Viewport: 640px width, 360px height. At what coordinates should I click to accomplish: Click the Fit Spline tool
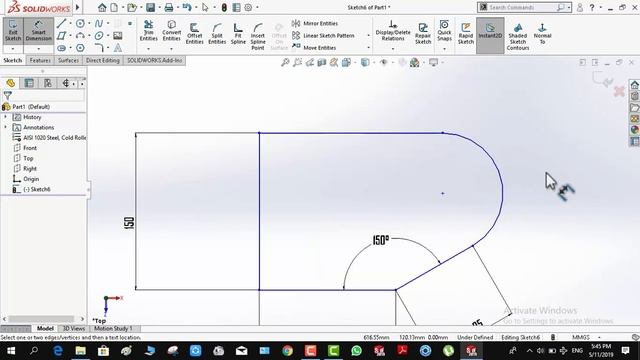(x=238, y=33)
